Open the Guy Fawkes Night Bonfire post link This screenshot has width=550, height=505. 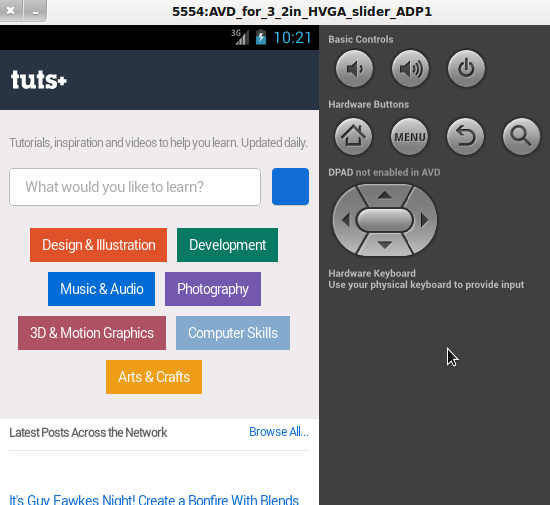click(x=154, y=499)
